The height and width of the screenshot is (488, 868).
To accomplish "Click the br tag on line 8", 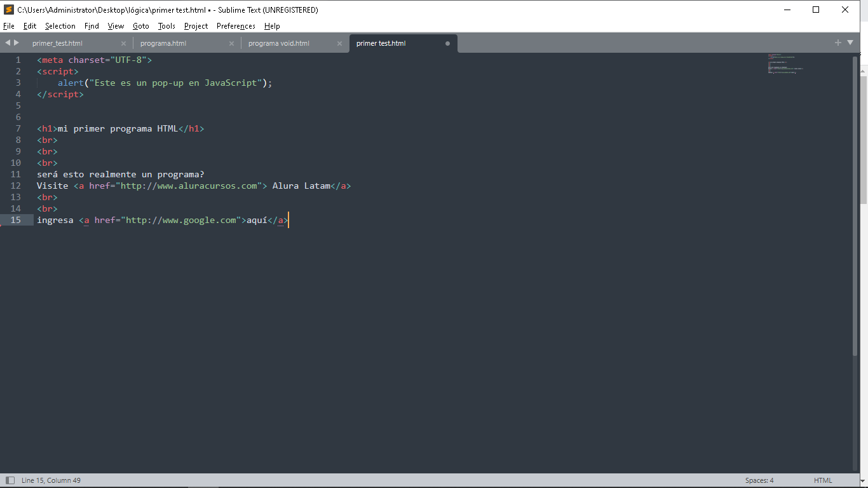I will click(47, 140).
